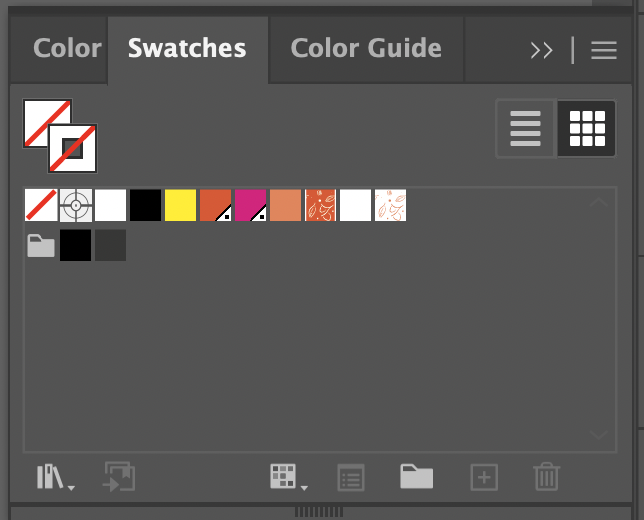Switch to thumbnail grid view
Viewport: 644px width, 520px height.
(587, 129)
